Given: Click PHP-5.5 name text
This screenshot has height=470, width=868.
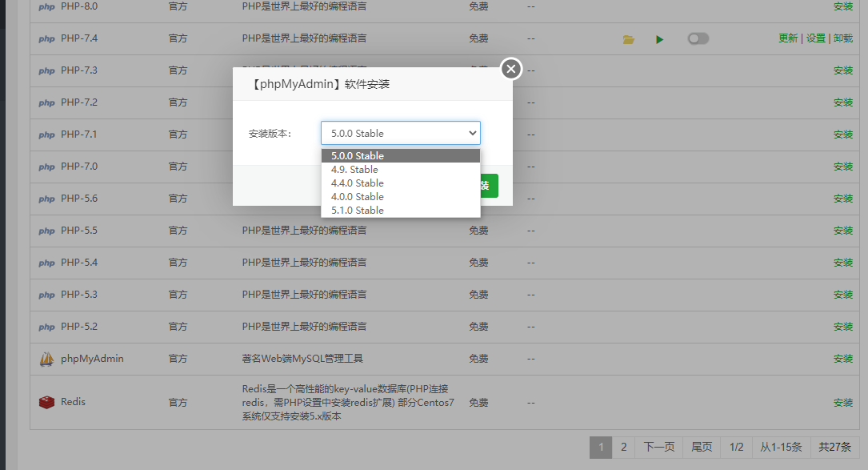Looking at the screenshot, I should [79, 231].
